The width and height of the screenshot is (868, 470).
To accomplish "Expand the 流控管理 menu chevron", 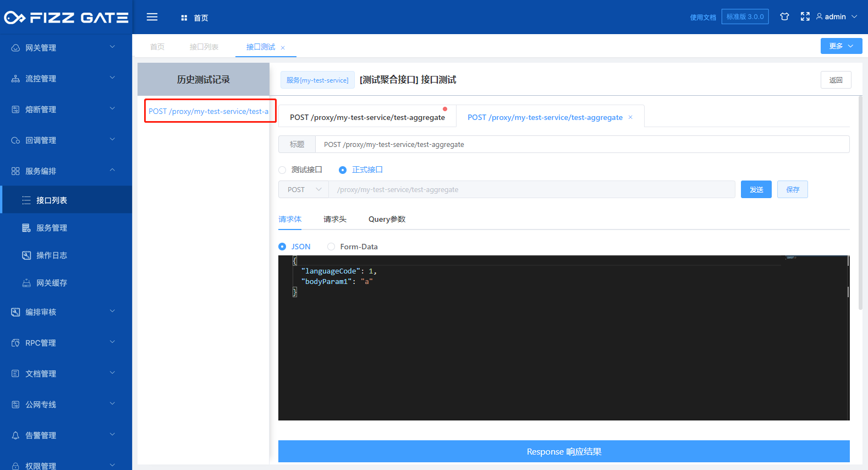I will coord(112,78).
